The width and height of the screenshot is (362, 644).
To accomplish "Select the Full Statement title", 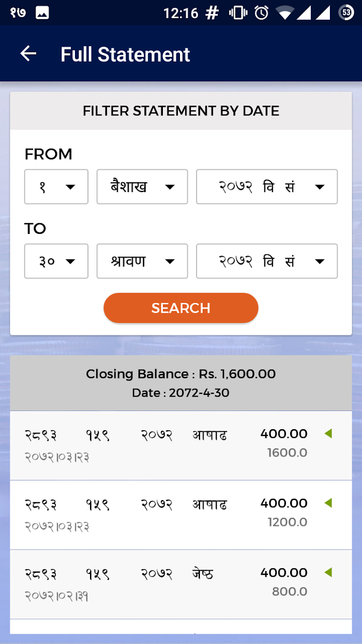I will (x=125, y=54).
